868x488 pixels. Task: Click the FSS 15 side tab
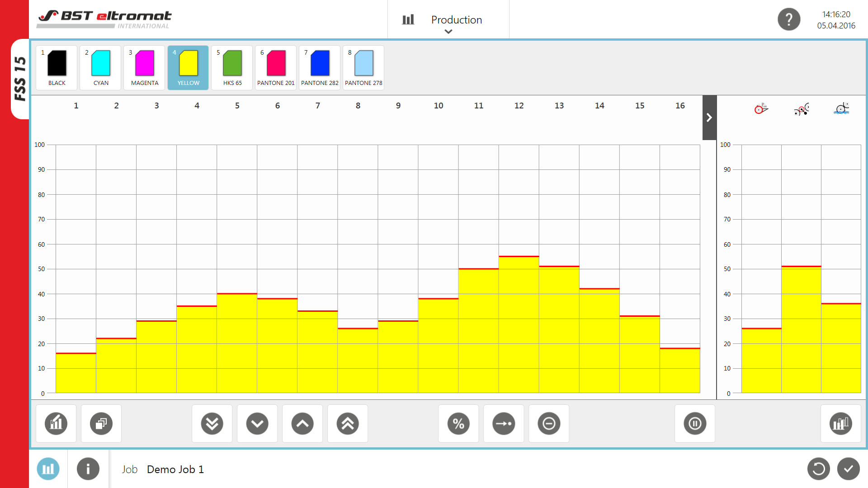[20, 79]
